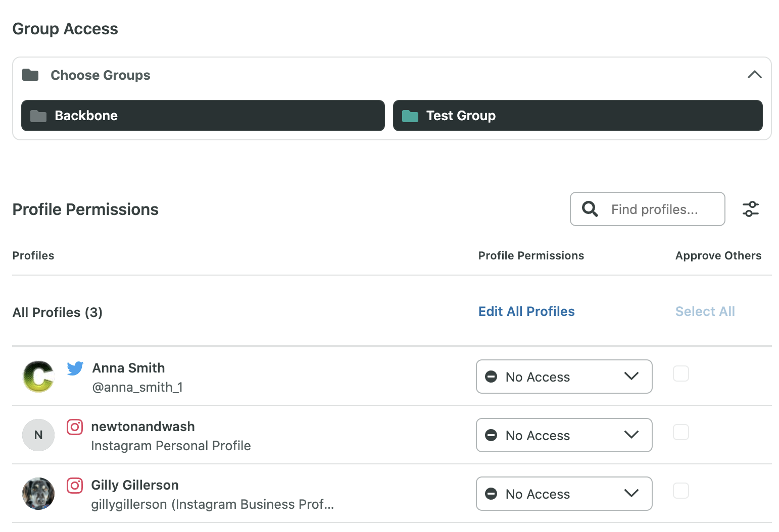Click Edit All Profiles link
Screen dimensions: 779x532
pos(526,311)
